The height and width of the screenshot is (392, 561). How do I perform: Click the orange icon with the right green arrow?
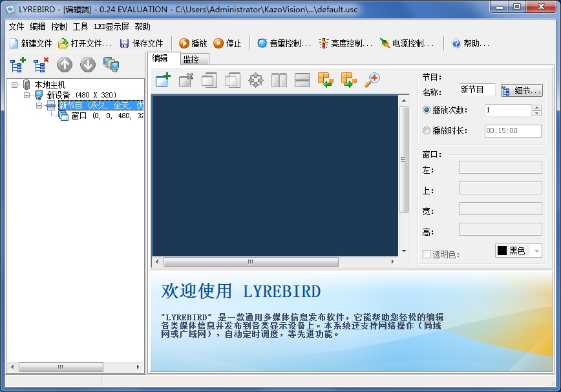pyautogui.click(x=349, y=80)
